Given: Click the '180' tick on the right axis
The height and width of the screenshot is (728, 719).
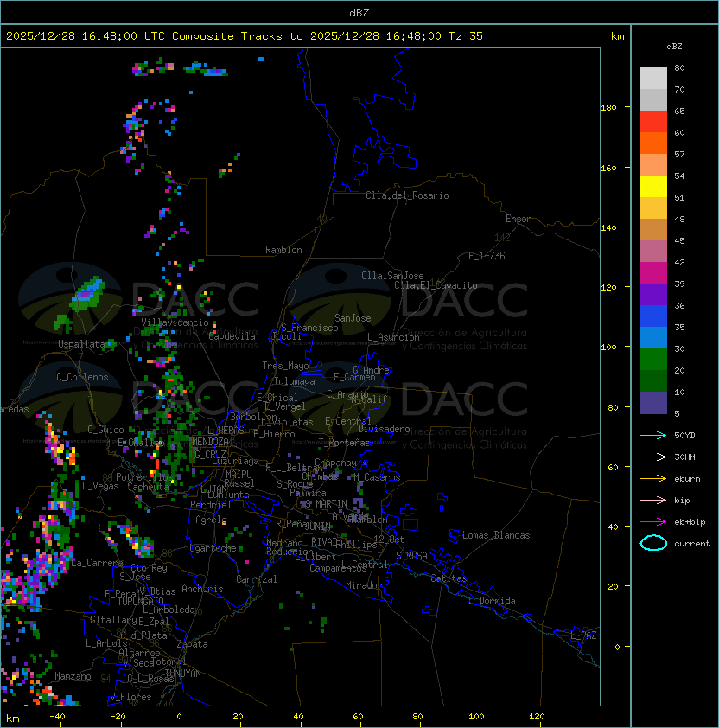Looking at the screenshot, I should pos(608,107).
